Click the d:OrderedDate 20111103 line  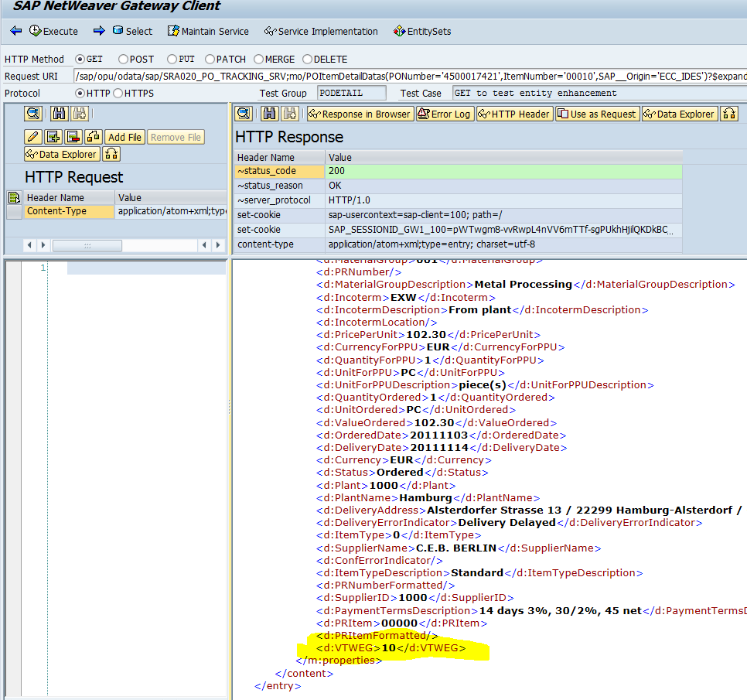[441, 435]
